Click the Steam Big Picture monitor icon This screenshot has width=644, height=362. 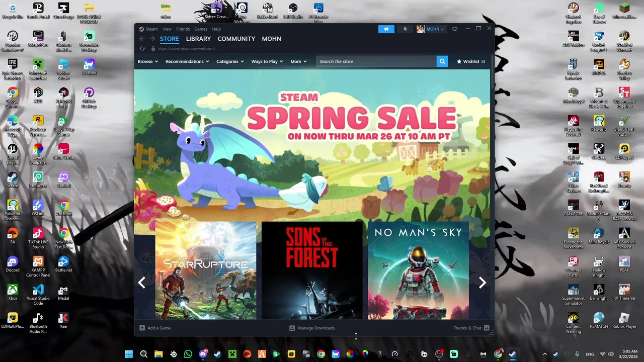pyautogui.click(x=455, y=29)
